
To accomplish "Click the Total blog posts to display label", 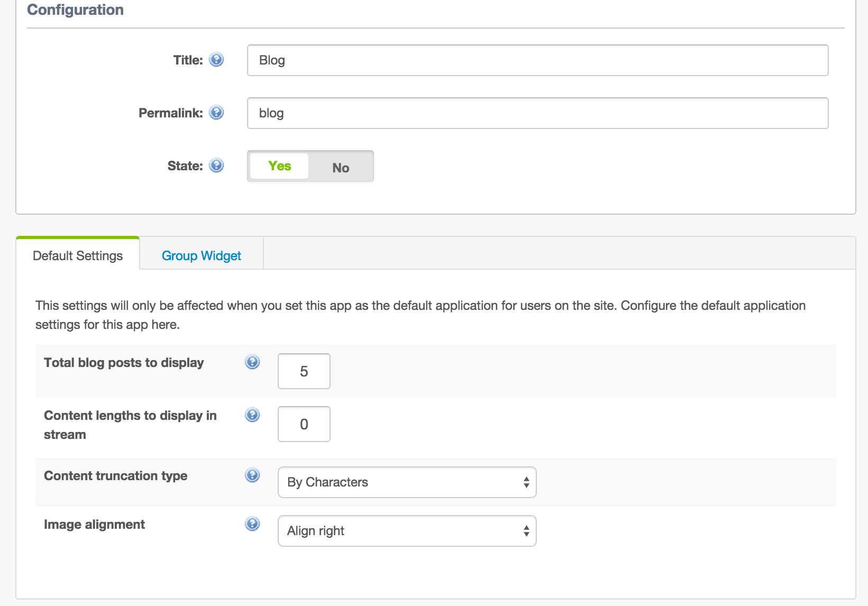I will (124, 363).
